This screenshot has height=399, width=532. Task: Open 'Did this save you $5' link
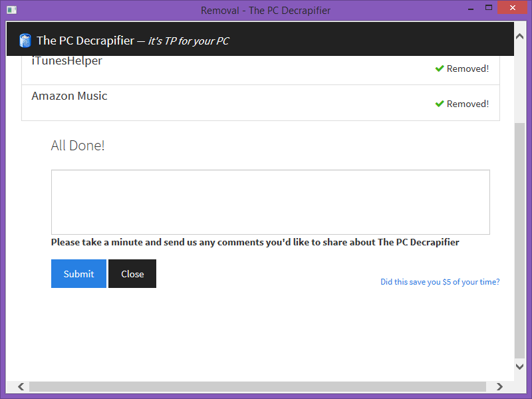(x=440, y=282)
